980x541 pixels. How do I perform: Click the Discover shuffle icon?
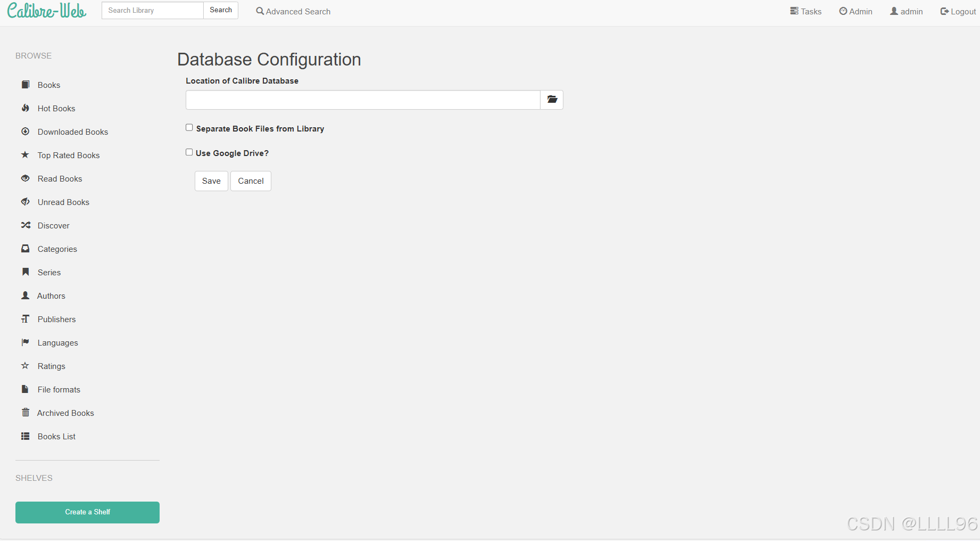26,225
